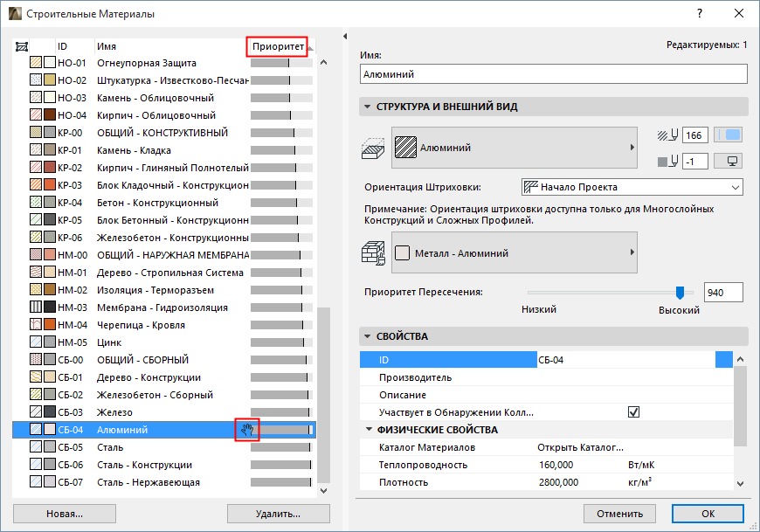Click the hatch icon of СБ-07 Сталь - Нержавеющая

pos(36,481)
